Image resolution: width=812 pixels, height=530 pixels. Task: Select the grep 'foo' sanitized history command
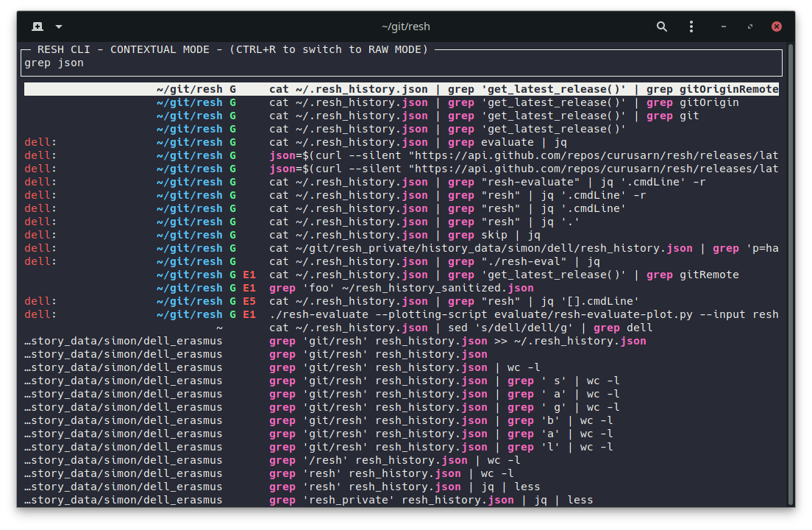click(402, 289)
